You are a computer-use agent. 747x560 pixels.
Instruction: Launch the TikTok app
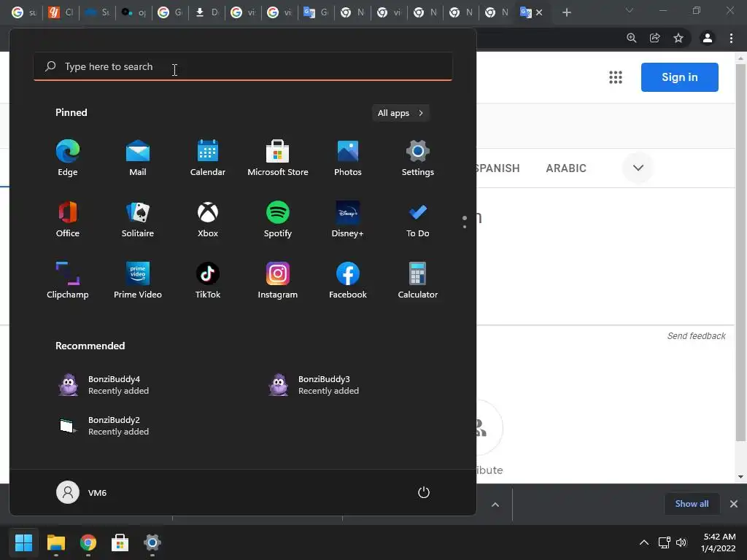click(208, 281)
